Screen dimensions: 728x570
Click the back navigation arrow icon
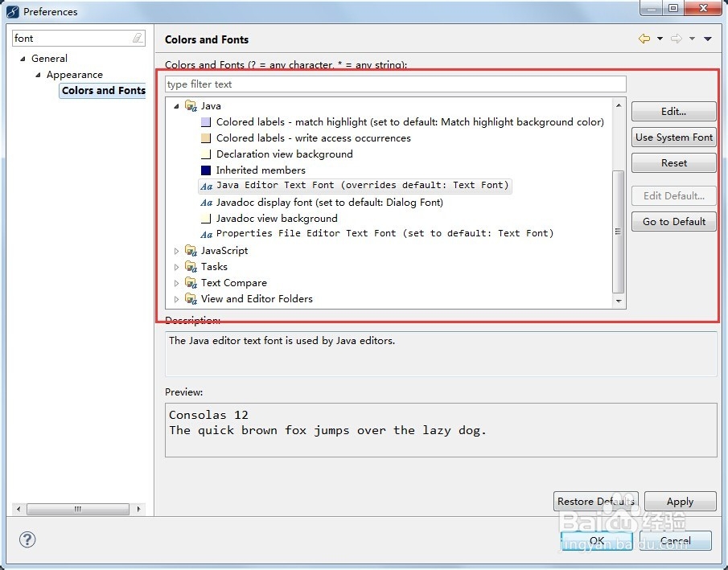click(x=644, y=39)
